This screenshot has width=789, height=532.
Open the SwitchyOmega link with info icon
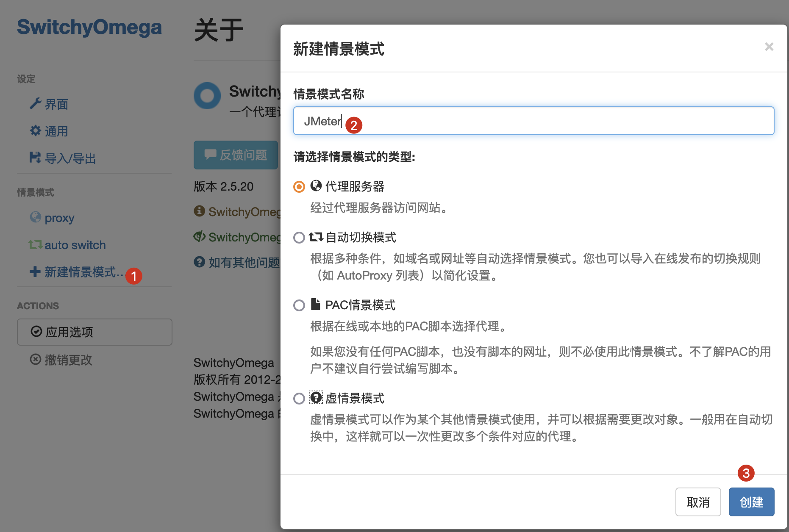(237, 211)
